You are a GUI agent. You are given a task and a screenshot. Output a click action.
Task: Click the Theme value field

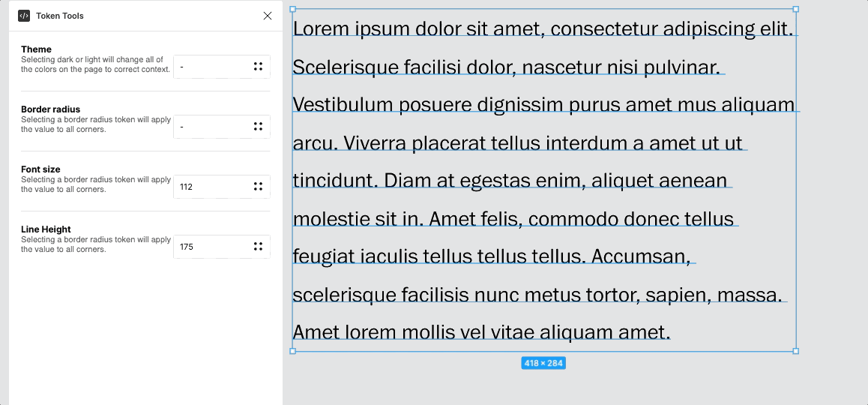click(x=212, y=67)
